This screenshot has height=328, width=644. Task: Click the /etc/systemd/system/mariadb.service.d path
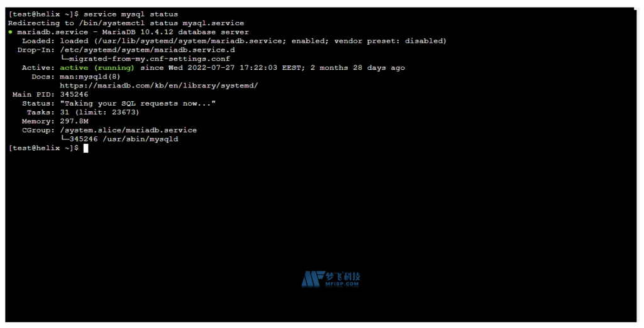click(x=147, y=50)
